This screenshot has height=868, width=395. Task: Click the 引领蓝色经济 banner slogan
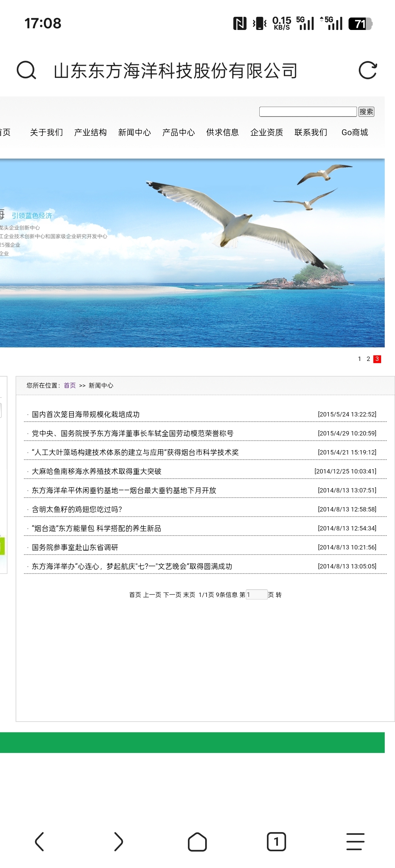click(x=32, y=216)
